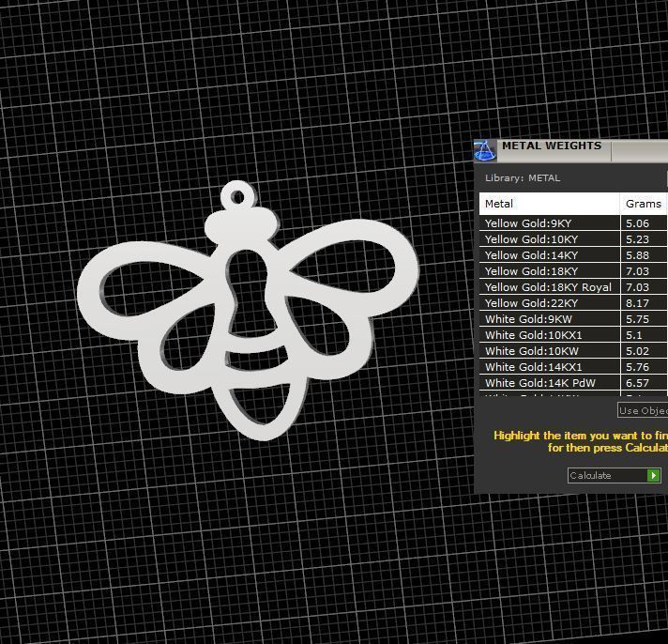
Task: Select the Yellow Gold:22KY row
Action: (573, 303)
